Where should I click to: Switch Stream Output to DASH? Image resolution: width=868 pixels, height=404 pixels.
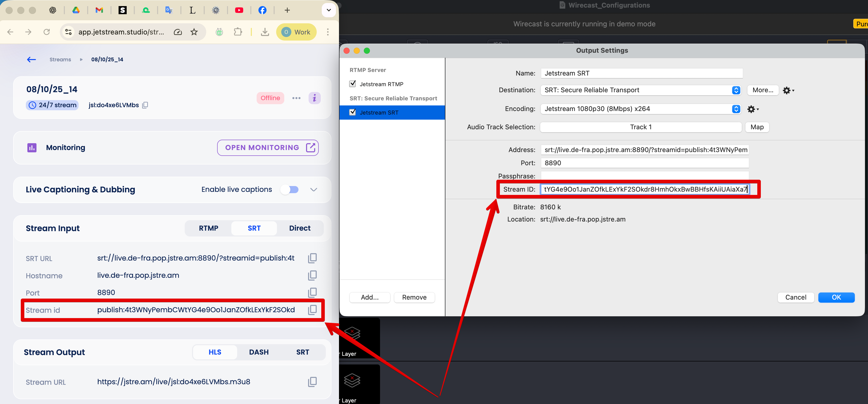(x=259, y=353)
